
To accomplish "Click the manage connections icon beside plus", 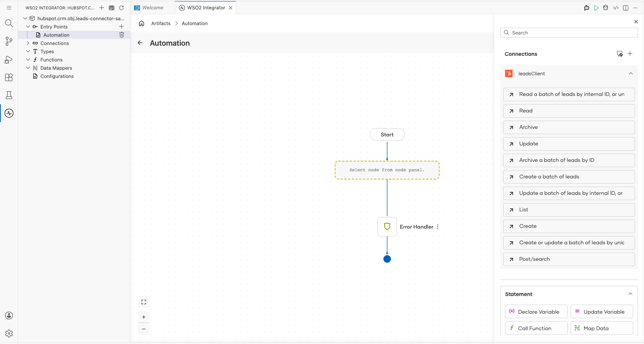I will pyautogui.click(x=620, y=54).
